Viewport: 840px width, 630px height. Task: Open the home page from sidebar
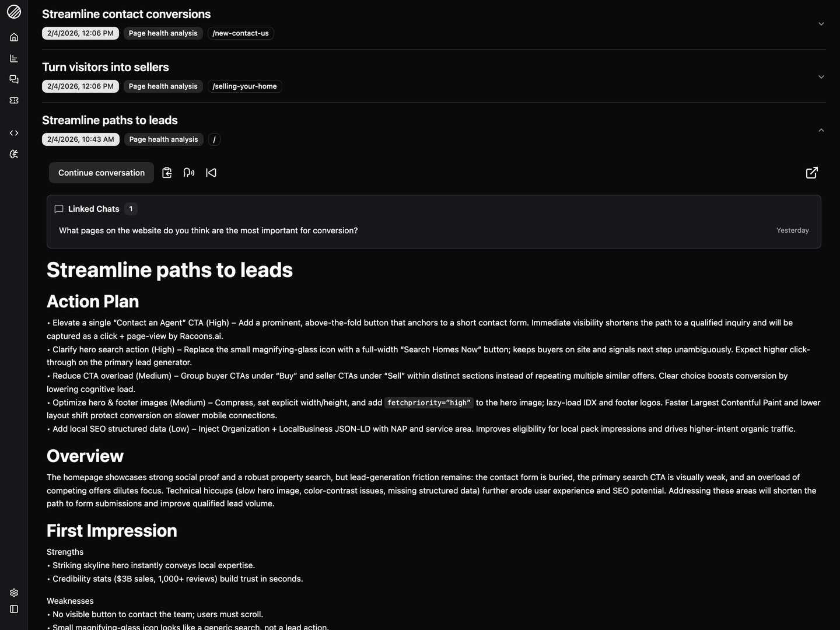[x=14, y=37]
